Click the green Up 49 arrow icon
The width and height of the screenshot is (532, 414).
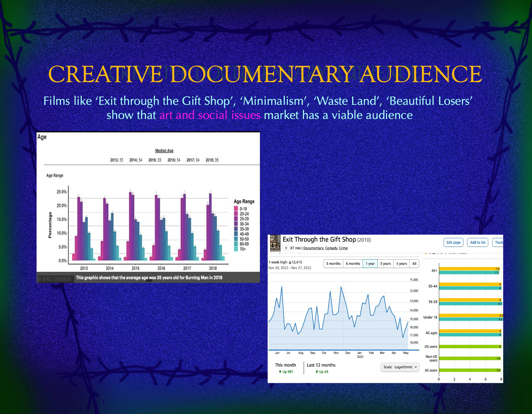317,372
